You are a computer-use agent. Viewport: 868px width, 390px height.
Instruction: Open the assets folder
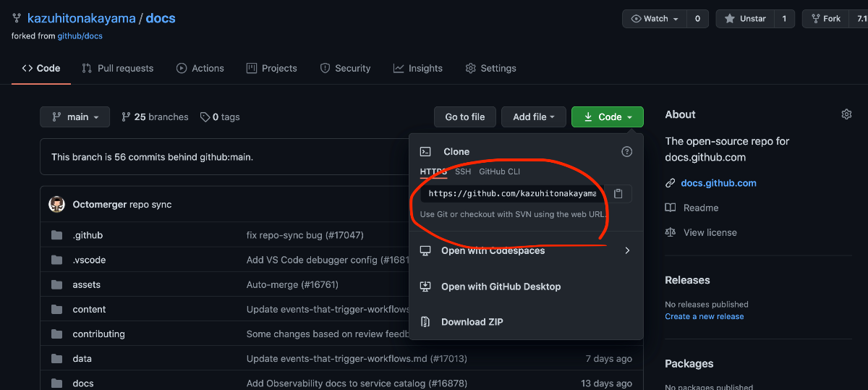(x=87, y=284)
